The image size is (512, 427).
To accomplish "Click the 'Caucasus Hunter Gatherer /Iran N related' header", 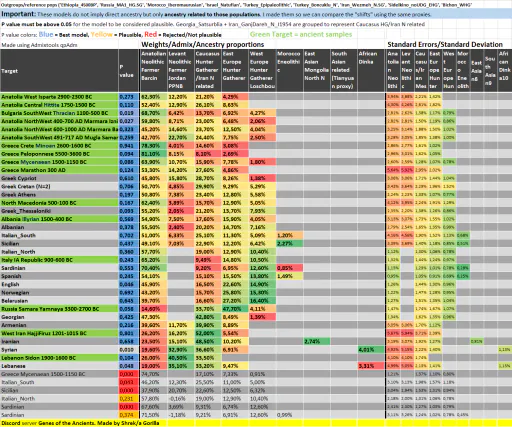I will click(208, 71).
